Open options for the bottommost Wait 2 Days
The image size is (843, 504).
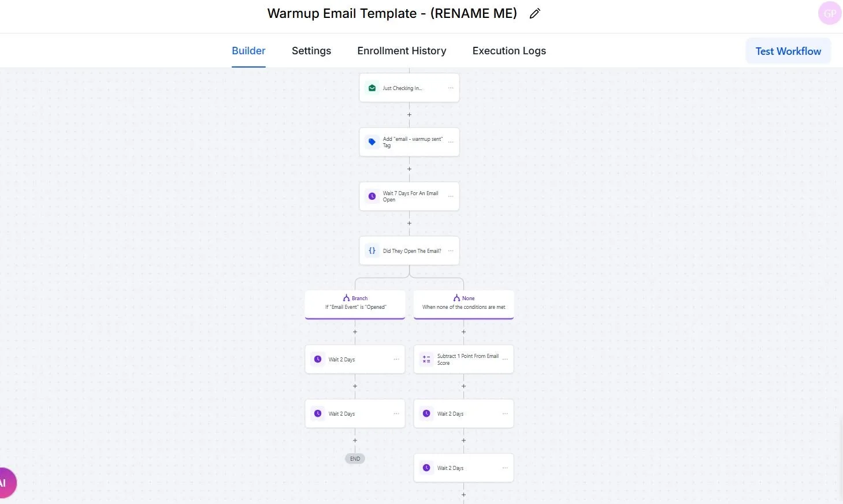[x=505, y=468]
